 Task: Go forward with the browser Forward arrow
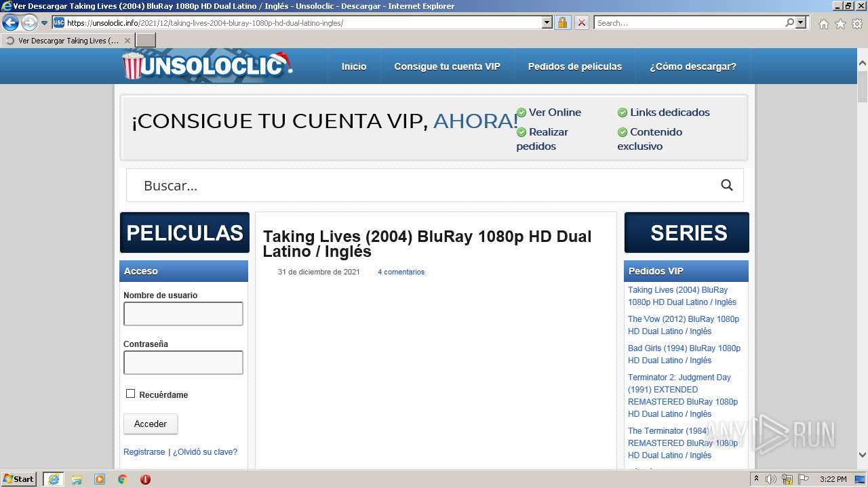[29, 23]
